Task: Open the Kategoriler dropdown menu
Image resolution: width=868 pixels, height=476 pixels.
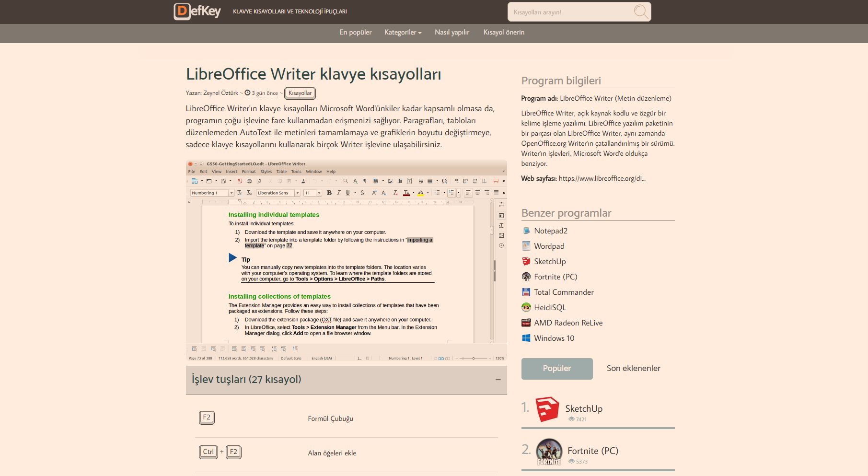Action: coord(403,33)
